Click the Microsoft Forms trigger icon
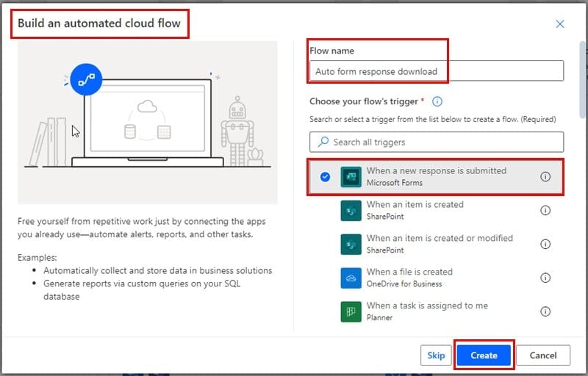The width and height of the screenshot is (588, 376). click(351, 177)
